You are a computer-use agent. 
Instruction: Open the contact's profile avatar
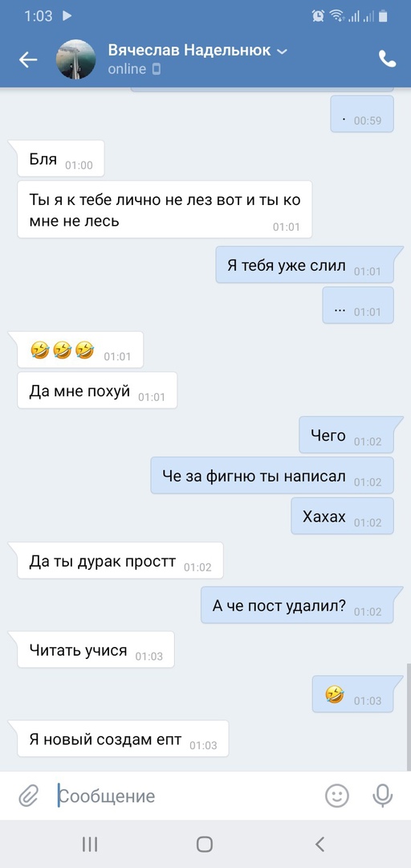[76, 59]
